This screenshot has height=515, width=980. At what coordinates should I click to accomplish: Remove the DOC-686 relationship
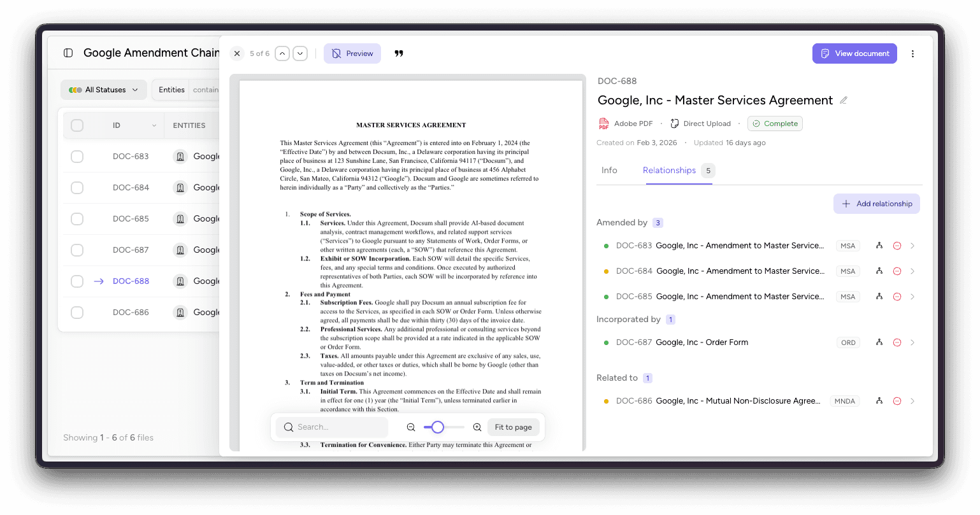pyautogui.click(x=897, y=401)
